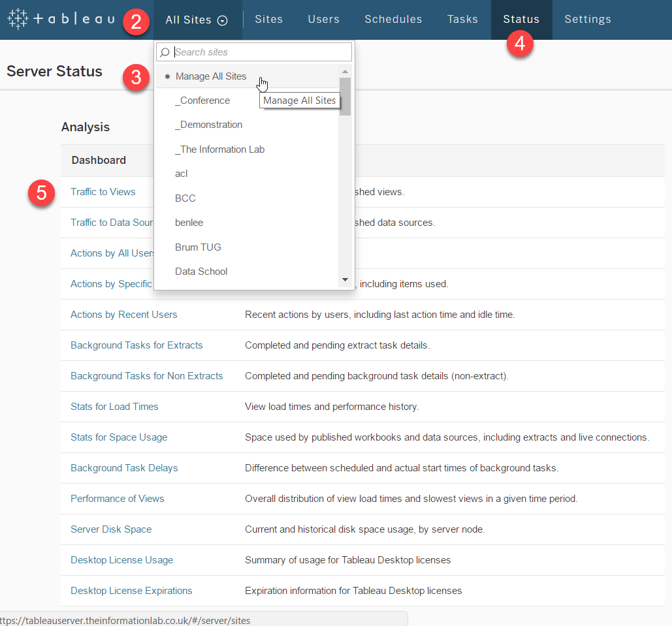This screenshot has height=626, width=672.
Task: Open the Traffic to Views dashboard
Action: coord(103,192)
